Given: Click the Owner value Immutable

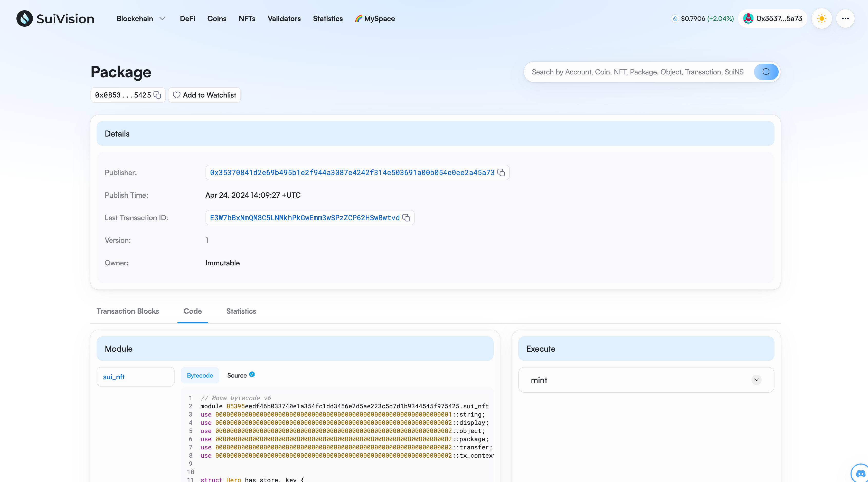Looking at the screenshot, I should click(222, 263).
